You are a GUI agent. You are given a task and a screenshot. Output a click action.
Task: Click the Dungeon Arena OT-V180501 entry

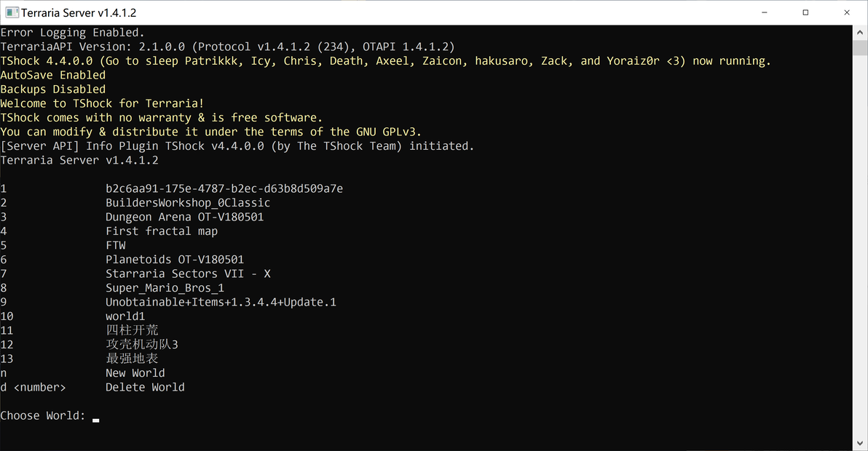pos(184,217)
